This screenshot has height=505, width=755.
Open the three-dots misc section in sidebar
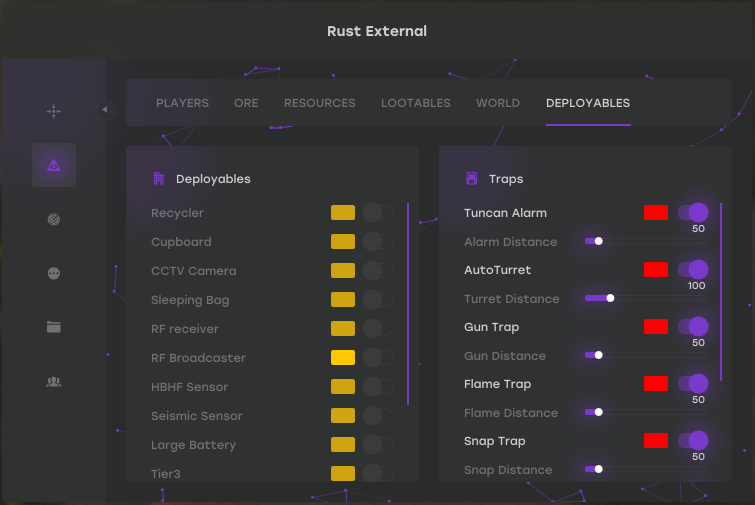click(x=53, y=273)
